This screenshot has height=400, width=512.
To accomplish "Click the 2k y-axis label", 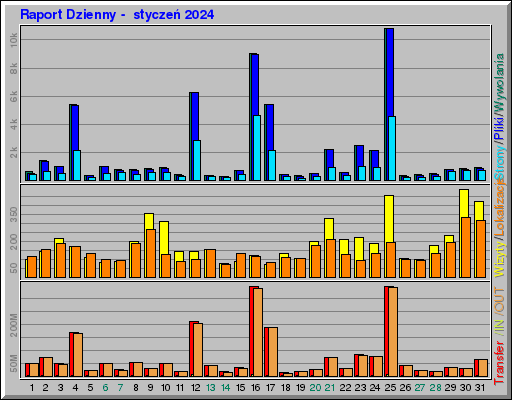I will (x=14, y=153).
